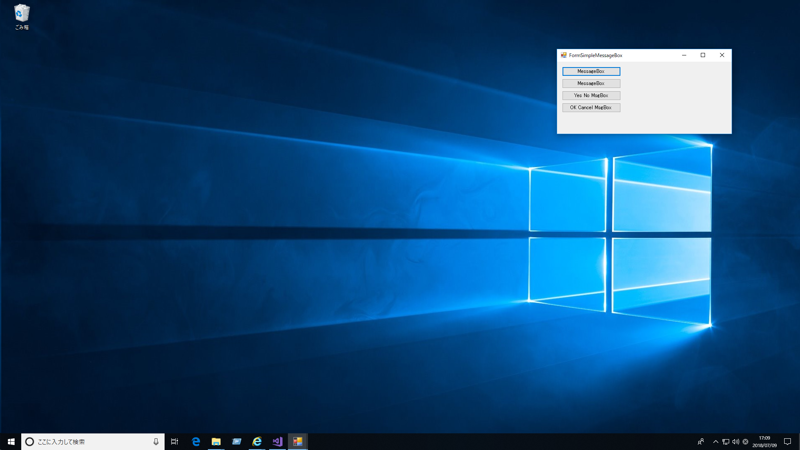Close the FormSimpleMessageBox window
The width and height of the screenshot is (800, 450).
click(721, 55)
